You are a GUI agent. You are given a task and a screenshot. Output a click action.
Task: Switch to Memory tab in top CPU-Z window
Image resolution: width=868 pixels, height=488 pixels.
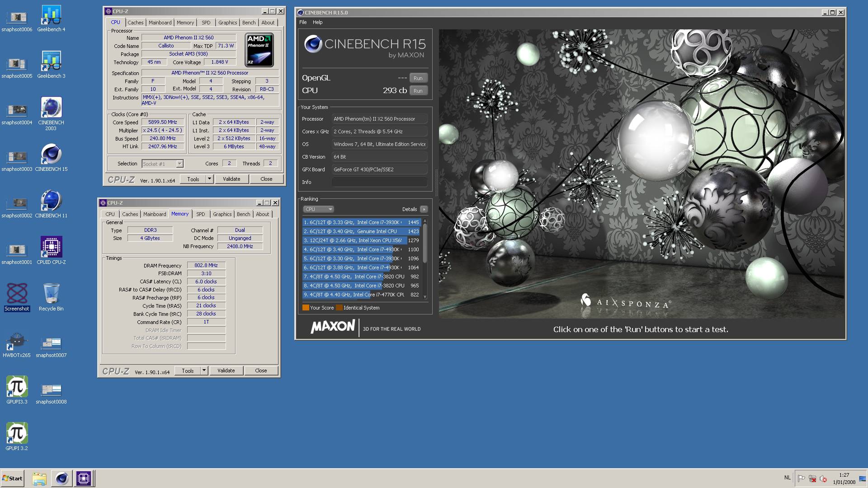tap(185, 23)
